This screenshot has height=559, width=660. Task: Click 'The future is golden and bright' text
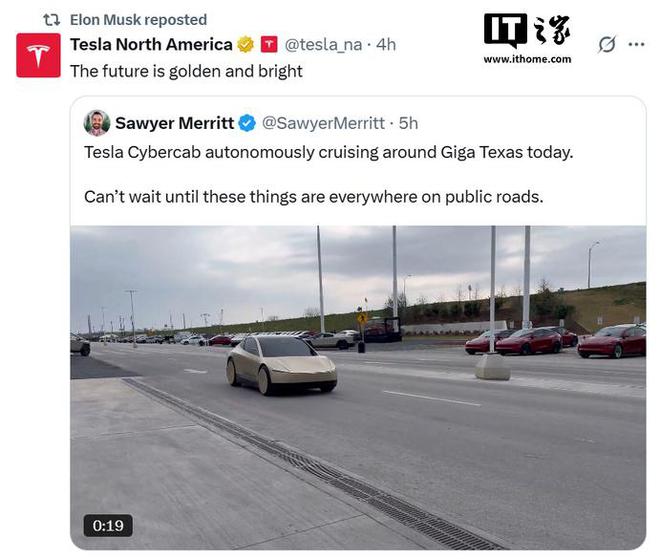186,71
